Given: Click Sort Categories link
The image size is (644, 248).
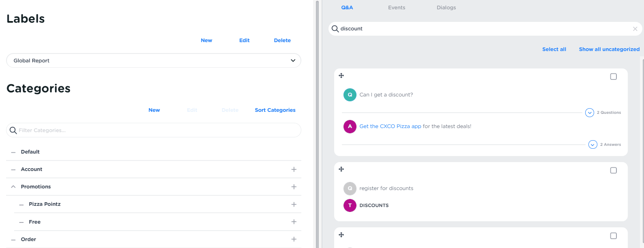Looking at the screenshot, I should (275, 110).
